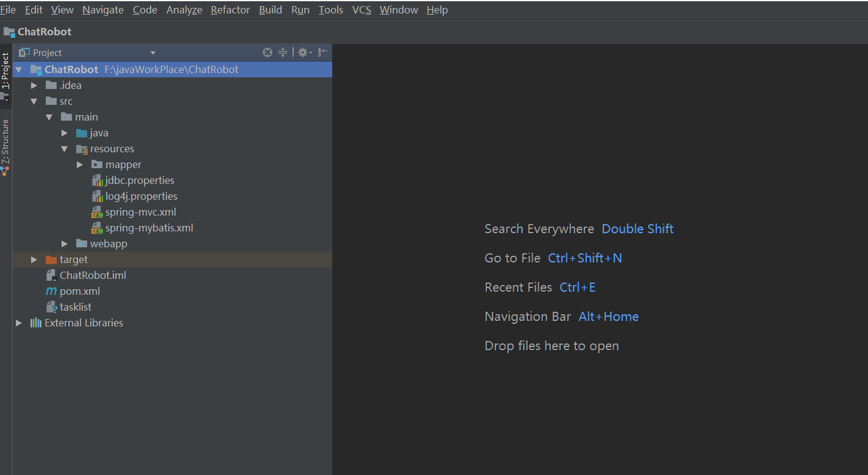This screenshot has height=475, width=868.
Task: Expand the .idea folder arrow
Action: 34,85
